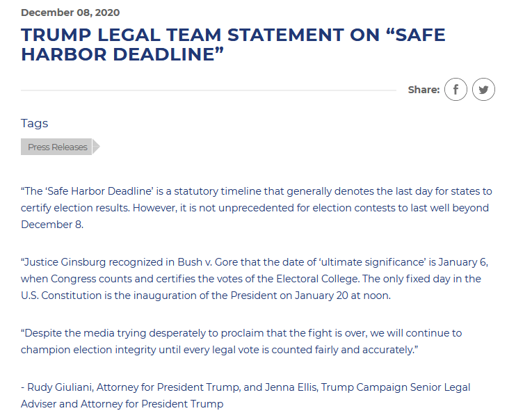Click the words "Electoral College"
Viewport: 516px width, 420px height.
(318, 279)
